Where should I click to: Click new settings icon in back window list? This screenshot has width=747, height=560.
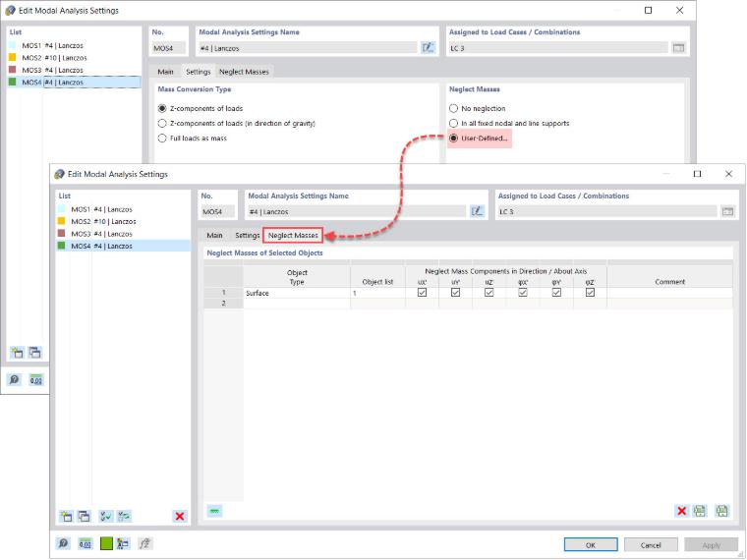(17, 353)
